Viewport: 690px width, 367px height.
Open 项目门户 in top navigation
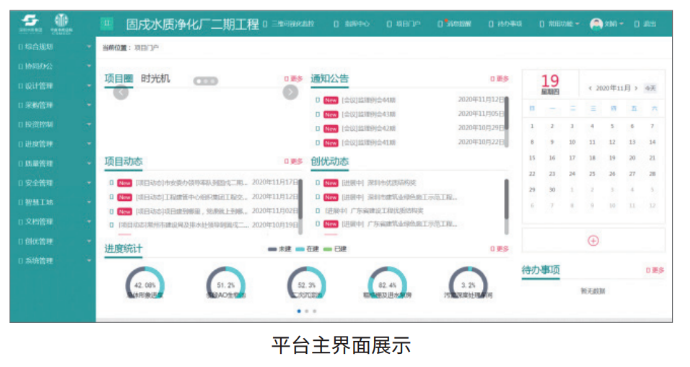pos(404,24)
